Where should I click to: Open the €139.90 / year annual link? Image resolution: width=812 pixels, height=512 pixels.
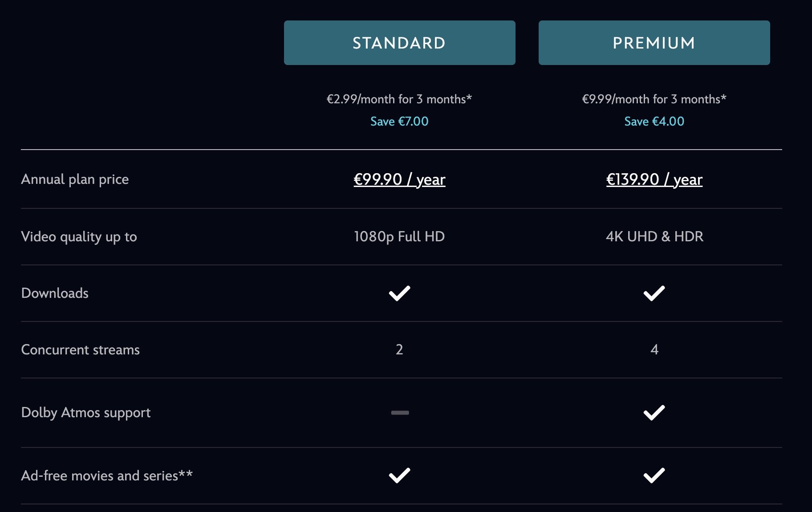(x=654, y=179)
